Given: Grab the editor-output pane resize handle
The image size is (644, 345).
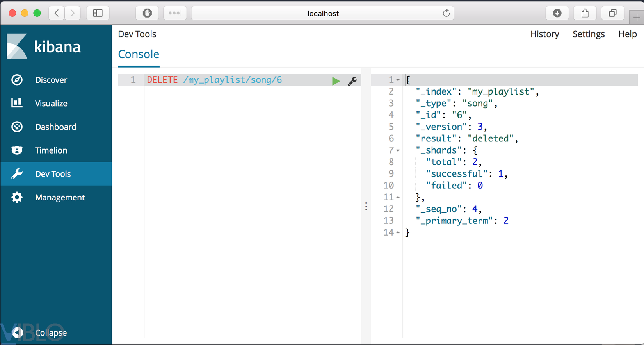Looking at the screenshot, I should pos(366,206).
